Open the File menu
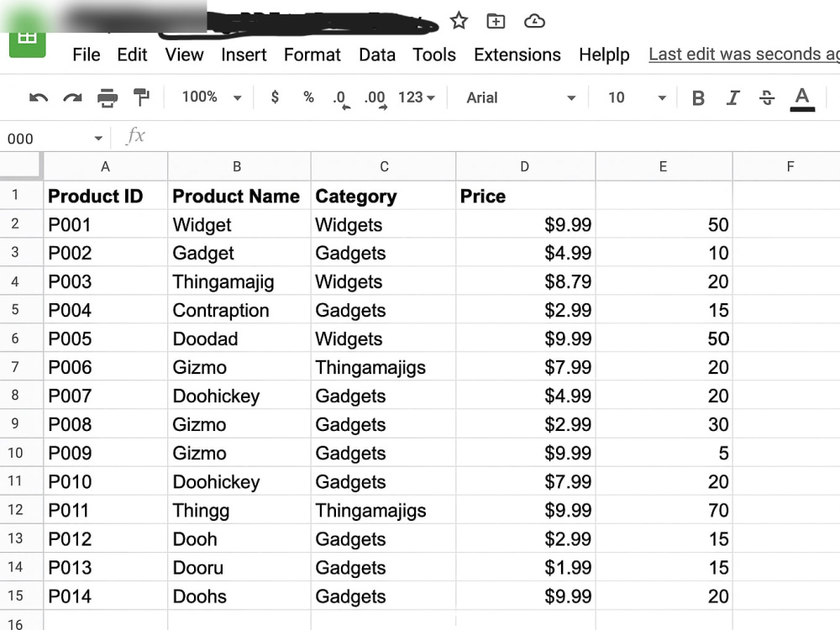The height and width of the screenshot is (630, 840). click(87, 55)
